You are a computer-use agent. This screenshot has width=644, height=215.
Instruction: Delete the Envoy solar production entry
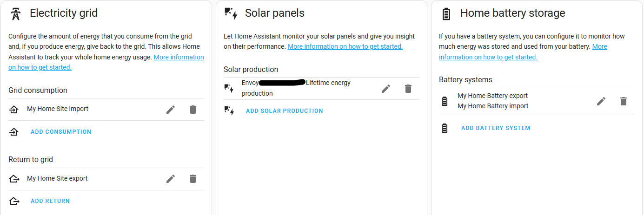click(408, 89)
